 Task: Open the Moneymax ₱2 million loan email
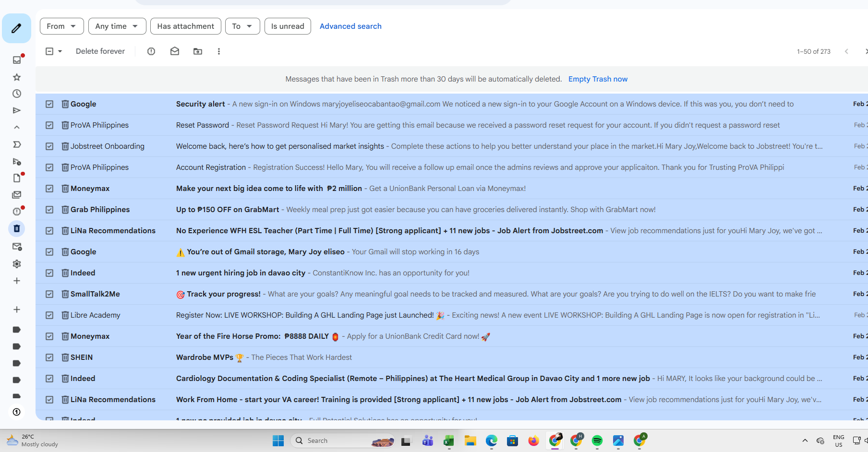click(x=452, y=189)
